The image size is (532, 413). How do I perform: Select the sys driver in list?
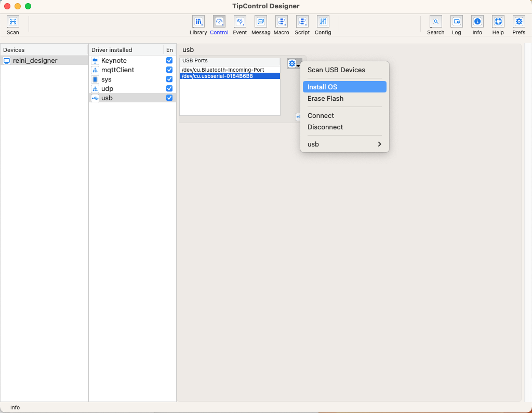point(107,79)
